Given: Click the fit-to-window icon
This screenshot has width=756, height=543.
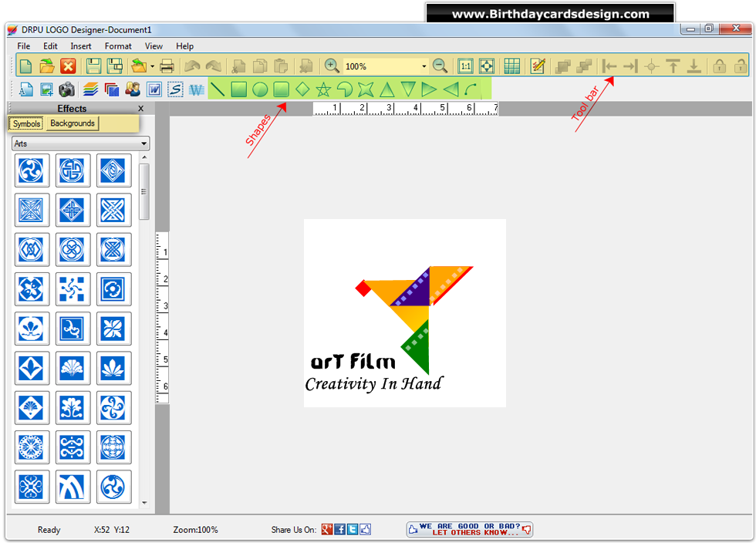Looking at the screenshot, I should pos(487,66).
